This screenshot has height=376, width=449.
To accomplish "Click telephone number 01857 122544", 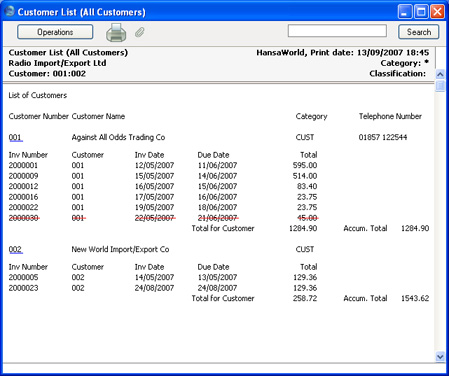I will click(x=383, y=137).
